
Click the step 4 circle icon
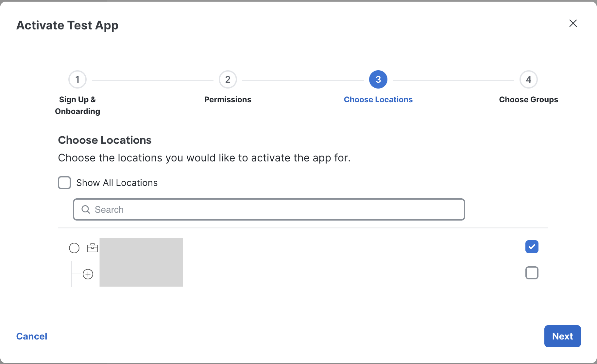click(529, 79)
